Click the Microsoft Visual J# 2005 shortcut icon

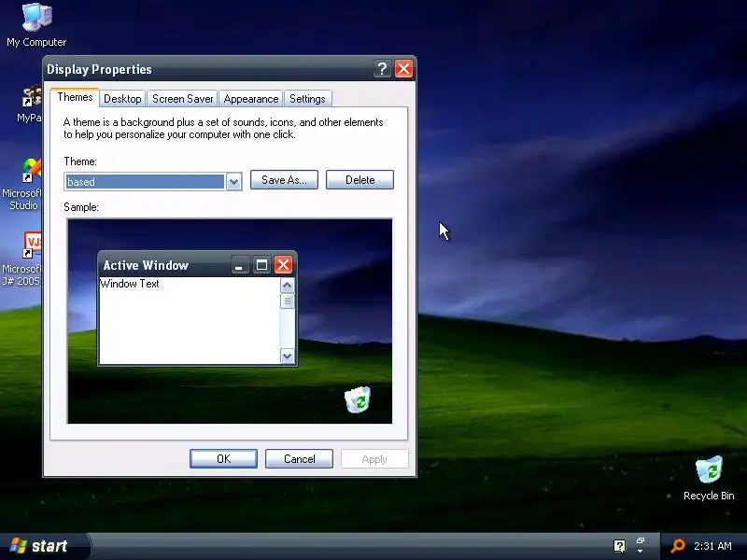pyautogui.click(x=21, y=259)
